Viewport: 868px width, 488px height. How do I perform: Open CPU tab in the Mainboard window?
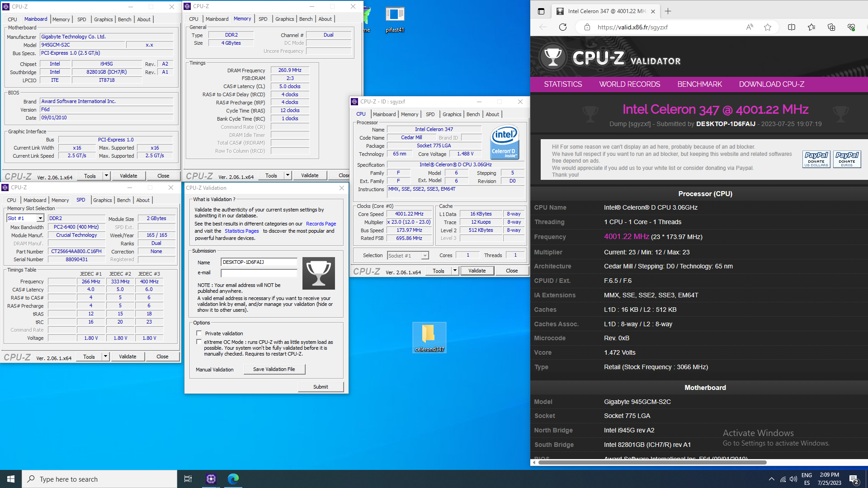tap(12, 19)
